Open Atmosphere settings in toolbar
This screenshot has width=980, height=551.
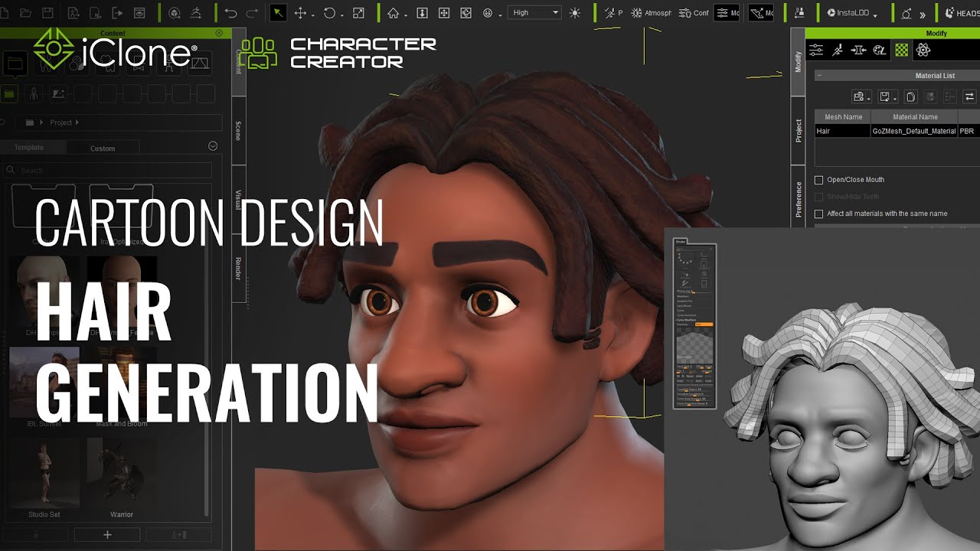click(x=651, y=13)
